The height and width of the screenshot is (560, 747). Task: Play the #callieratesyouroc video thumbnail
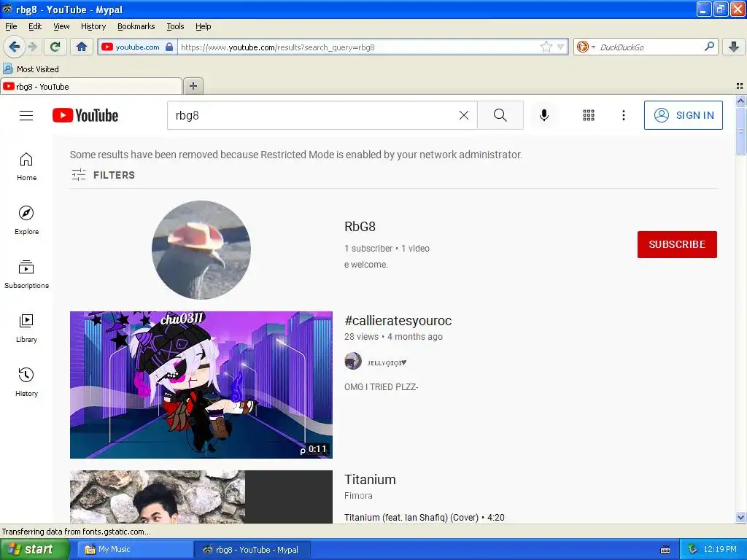(201, 385)
